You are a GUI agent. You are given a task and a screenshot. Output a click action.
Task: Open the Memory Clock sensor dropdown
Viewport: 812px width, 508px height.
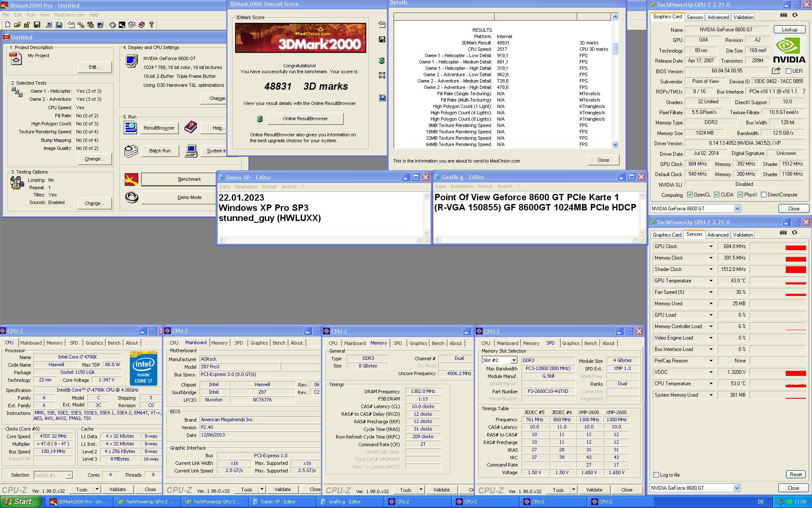pyautogui.click(x=711, y=258)
